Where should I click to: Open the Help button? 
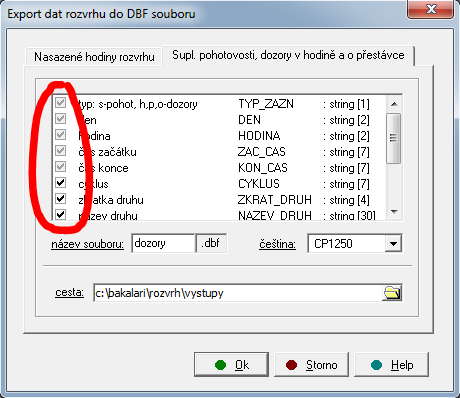[391, 365]
